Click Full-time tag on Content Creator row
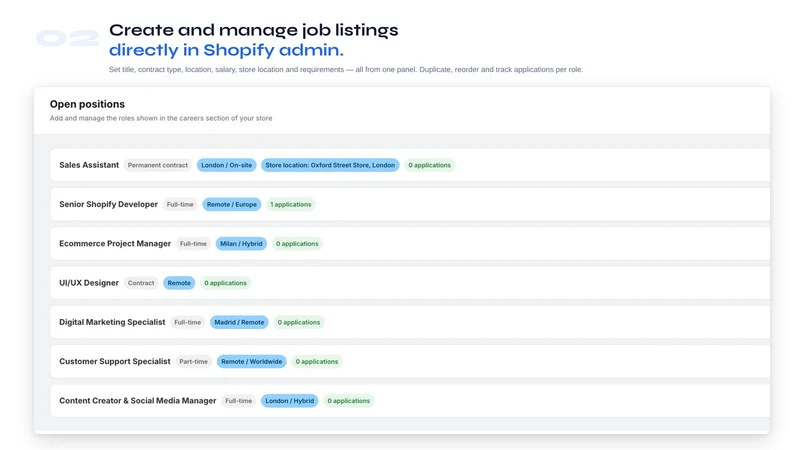This screenshot has height=450, width=800. click(x=239, y=401)
